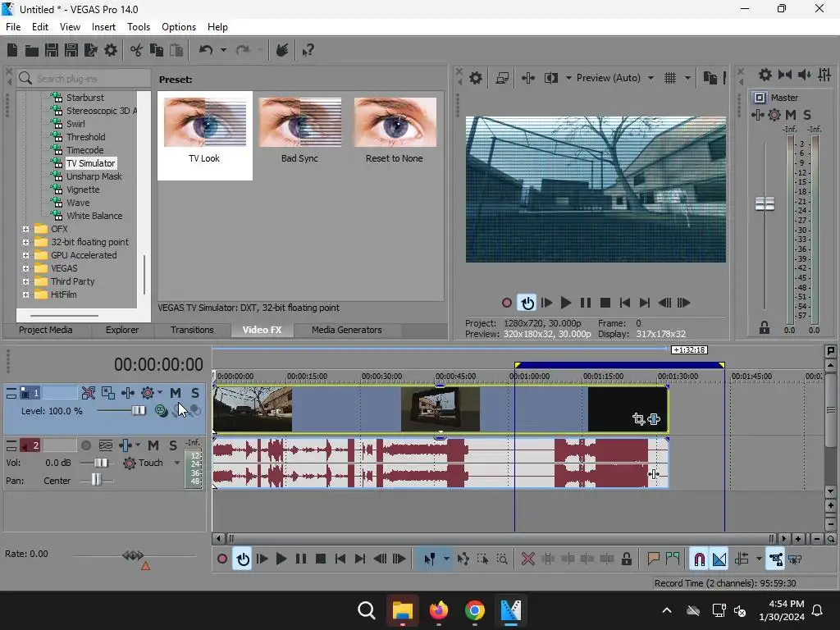Expand the OFX folder
This screenshot has width=840, height=630.
coord(25,229)
